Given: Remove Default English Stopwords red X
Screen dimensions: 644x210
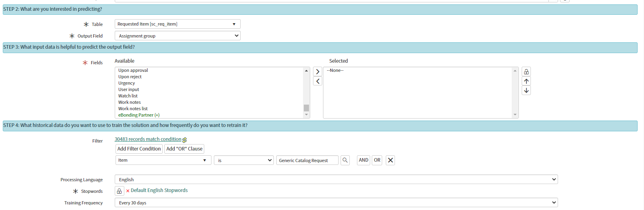Looking at the screenshot, I should [x=128, y=191].
